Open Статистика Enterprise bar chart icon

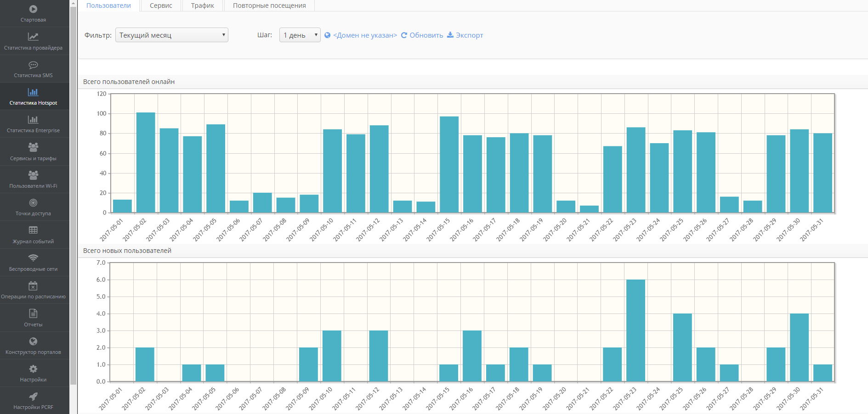tap(33, 120)
